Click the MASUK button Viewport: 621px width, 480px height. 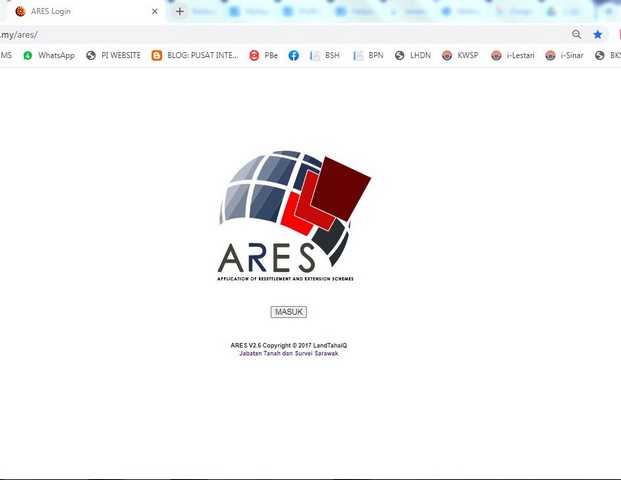pyautogui.click(x=288, y=312)
